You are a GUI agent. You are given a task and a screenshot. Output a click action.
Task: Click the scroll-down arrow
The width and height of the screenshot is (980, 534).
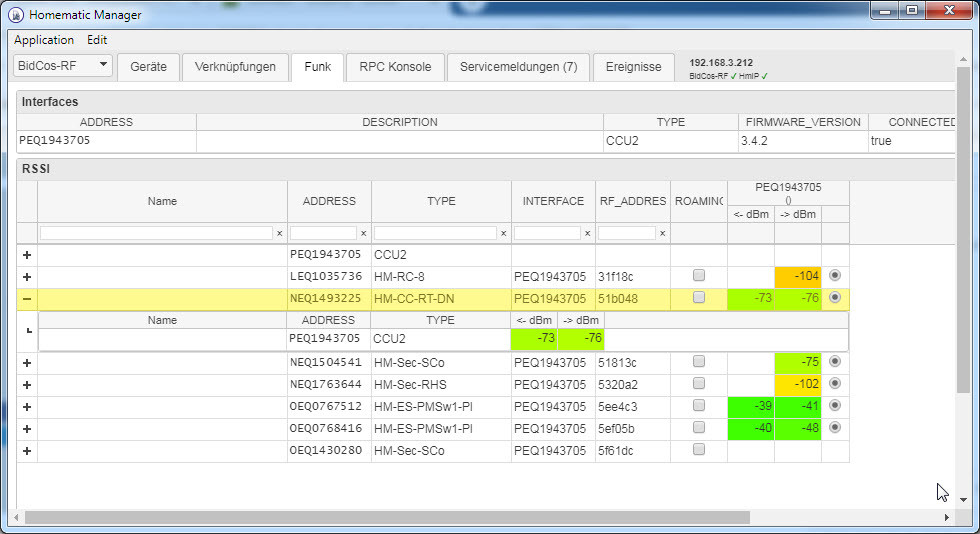tap(963, 500)
